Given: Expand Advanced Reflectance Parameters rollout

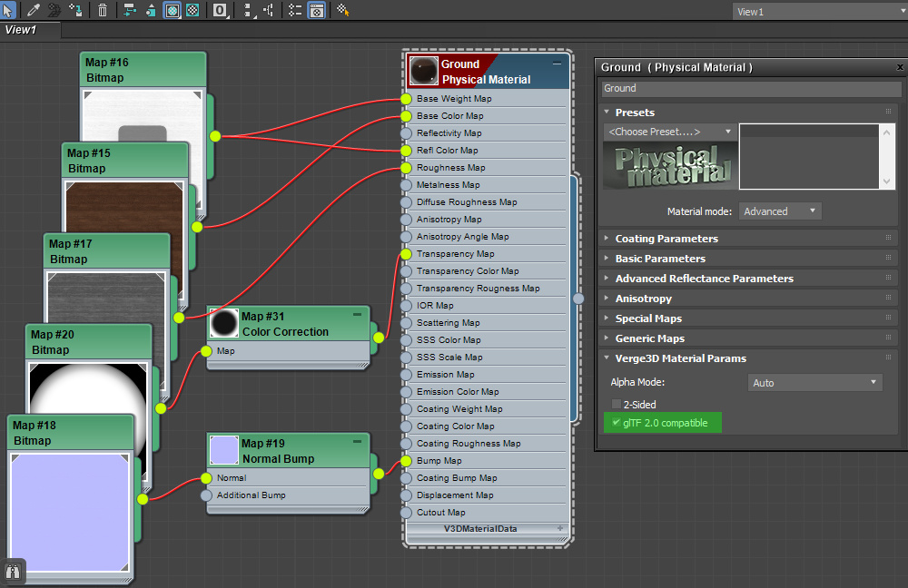Looking at the screenshot, I should (x=607, y=278).
